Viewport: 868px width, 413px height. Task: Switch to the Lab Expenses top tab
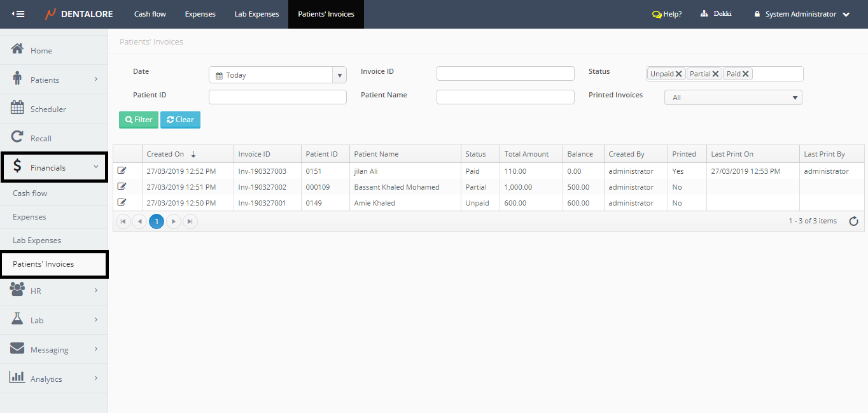tap(256, 14)
